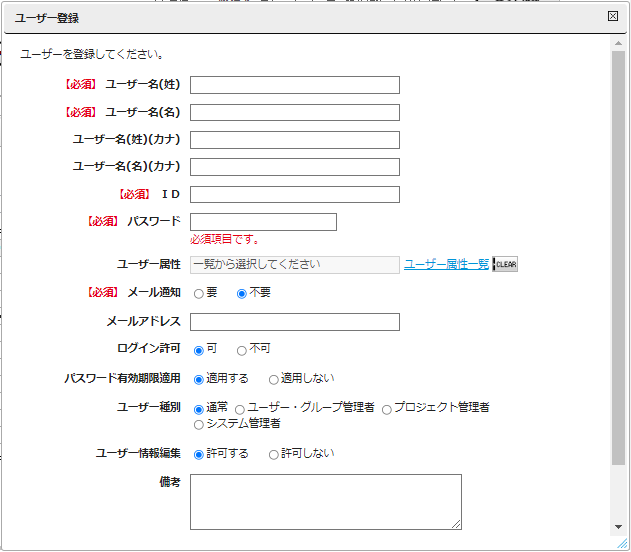Click the scrollbar up arrow
The width and height of the screenshot is (631, 552).
tap(618, 43)
